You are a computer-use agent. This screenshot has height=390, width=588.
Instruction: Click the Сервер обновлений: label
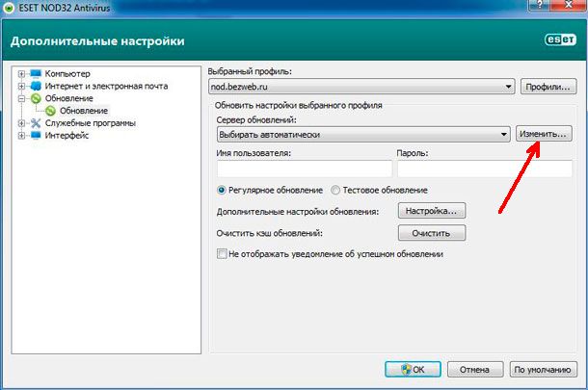click(x=256, y=120)
